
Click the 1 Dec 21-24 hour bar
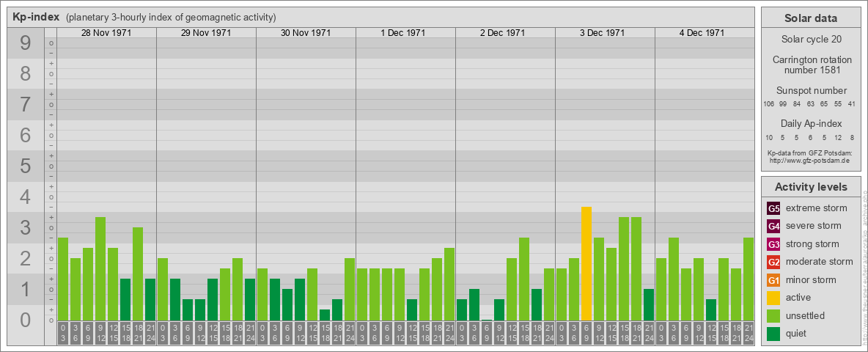click(x=449, y=284)
